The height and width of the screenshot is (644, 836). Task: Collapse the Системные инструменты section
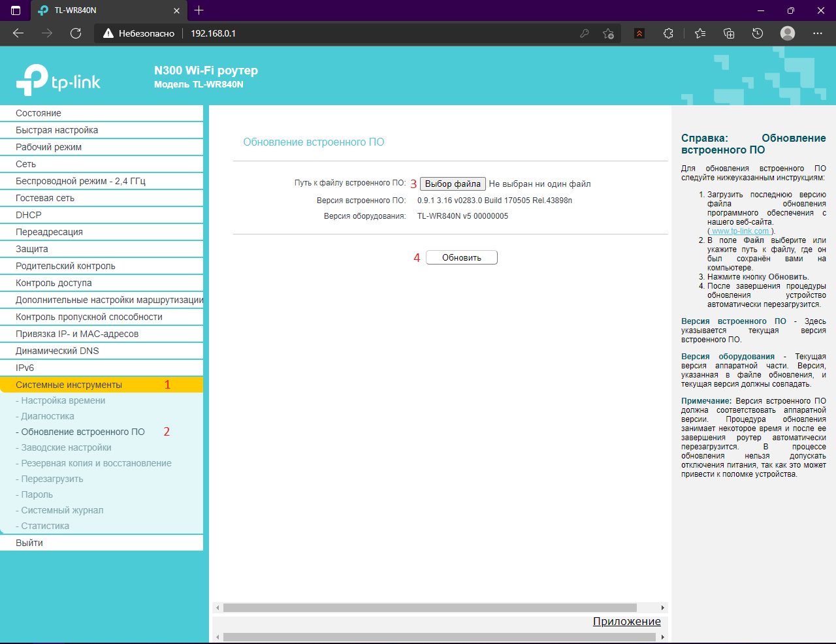[69, 385]
